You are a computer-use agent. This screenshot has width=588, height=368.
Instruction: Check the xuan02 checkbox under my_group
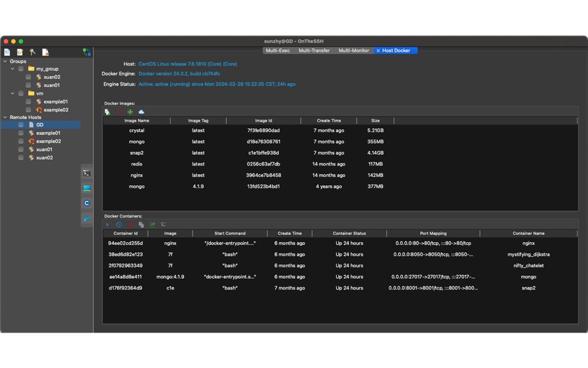point(28,77)
